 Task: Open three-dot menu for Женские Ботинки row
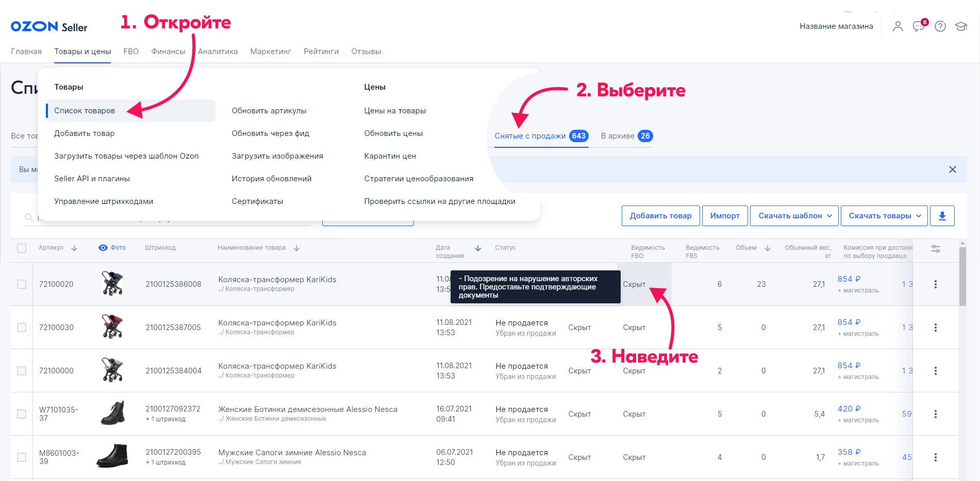pos(935,414)
